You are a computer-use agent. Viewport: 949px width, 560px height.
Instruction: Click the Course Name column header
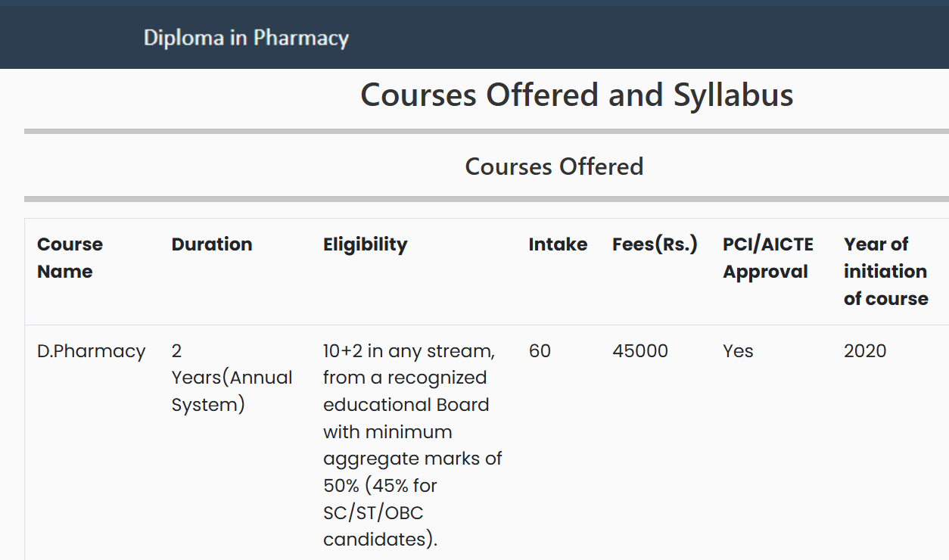tap(70, 258)
